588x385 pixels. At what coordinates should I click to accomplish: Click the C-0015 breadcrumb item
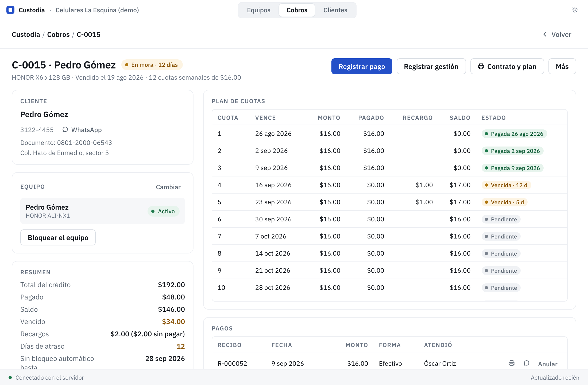pyautogui.click(x=88, y=34)
